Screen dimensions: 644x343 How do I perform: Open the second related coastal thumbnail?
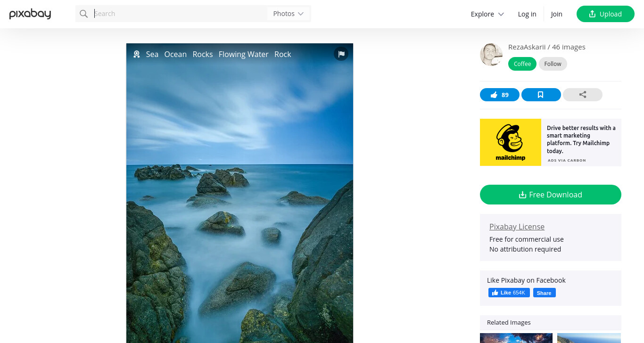[x=589, y=338]
